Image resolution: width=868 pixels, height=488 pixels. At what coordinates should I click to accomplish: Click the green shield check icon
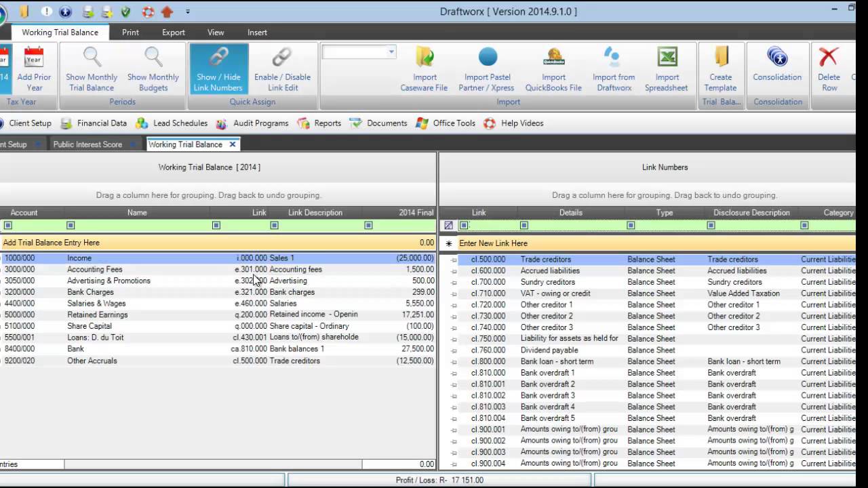(126, 12)
